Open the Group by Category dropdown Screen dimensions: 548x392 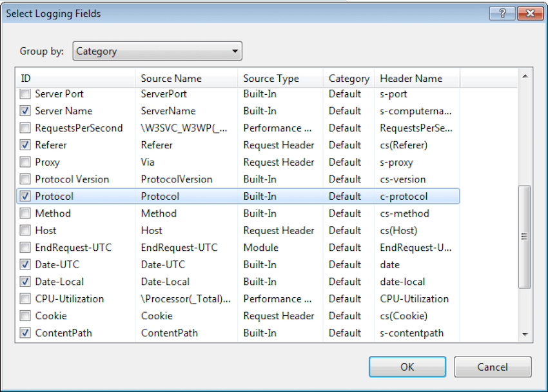(157, 51)
